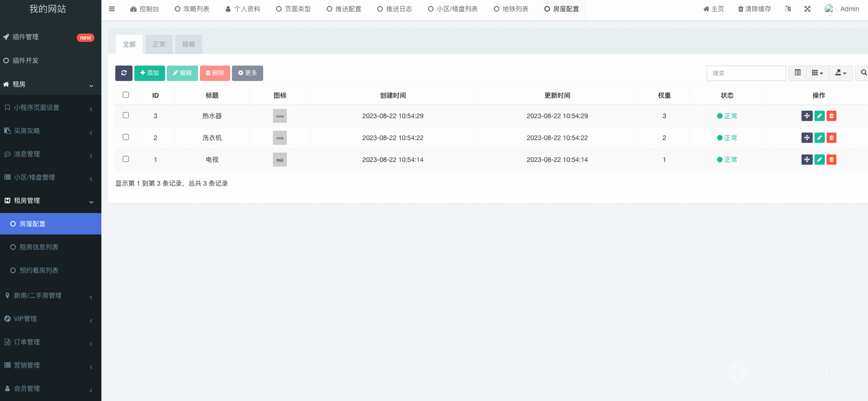The width and height of the screenshot is (868, 401).
Task: Click the search magnifier icon button
Action: click(863, 73)
